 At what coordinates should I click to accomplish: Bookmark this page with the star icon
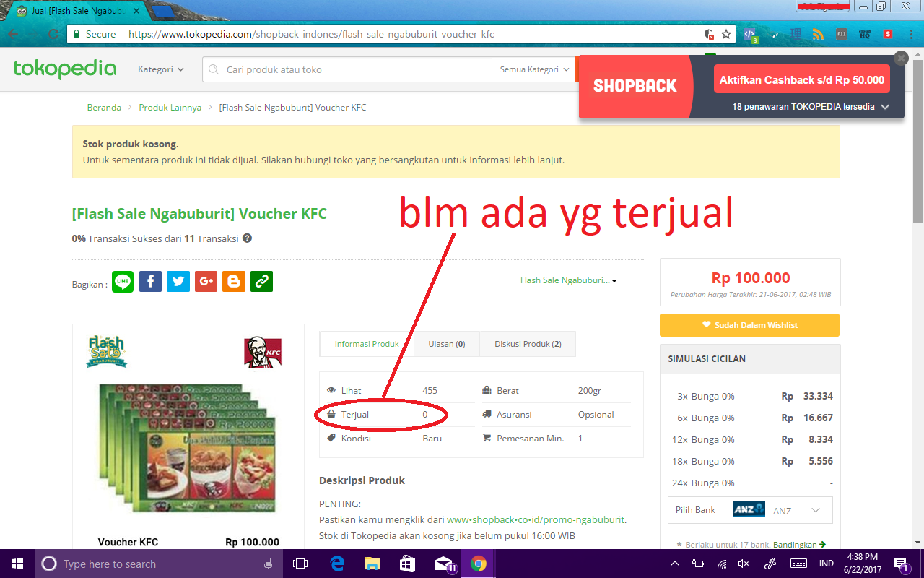click(726, 34)
